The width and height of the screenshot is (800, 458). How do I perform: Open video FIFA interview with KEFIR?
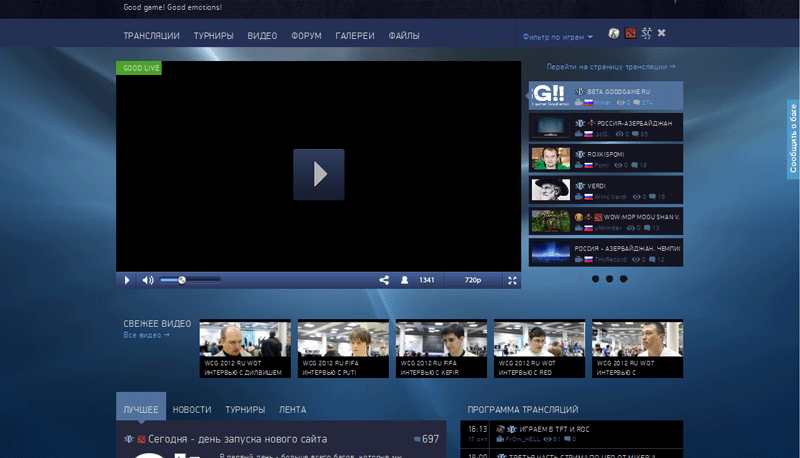[441, 349]
